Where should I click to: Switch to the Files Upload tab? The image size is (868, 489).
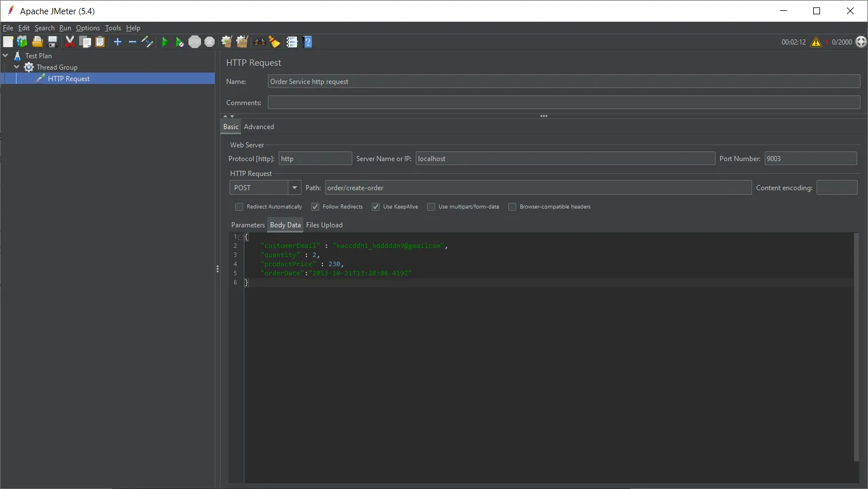click(x=324, y=225)
